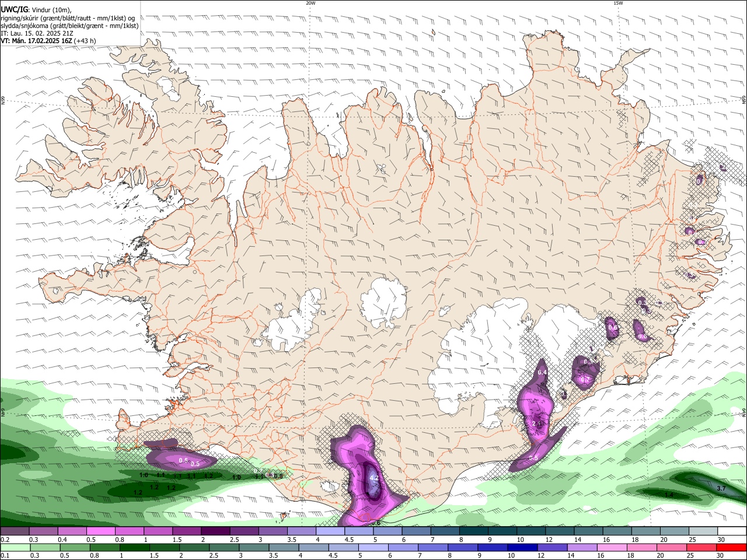The image size is (747, 560).
Task: Click the 'IT: Lau. 15. 02. 2025 21Z' line
Action: coord(37,33)
